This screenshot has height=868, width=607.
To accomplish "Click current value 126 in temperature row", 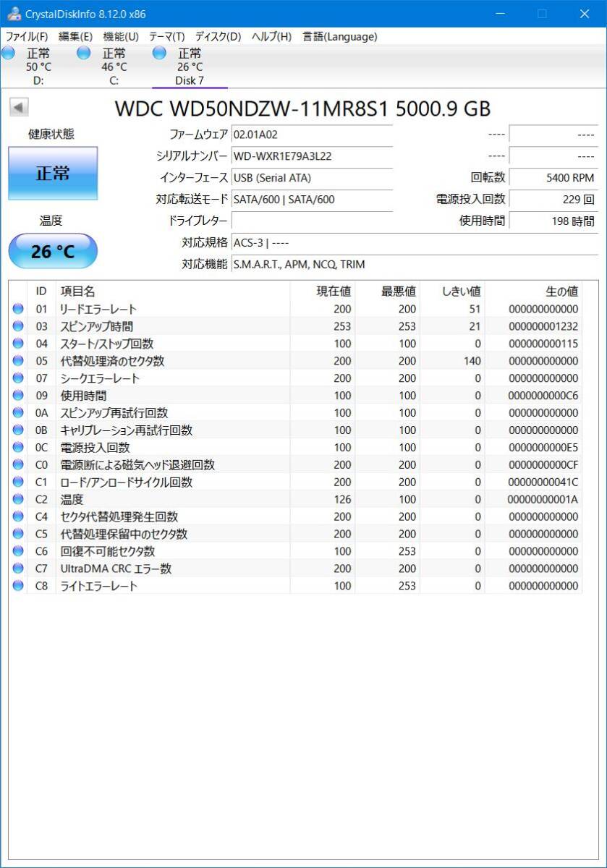I will coord(342,499).
